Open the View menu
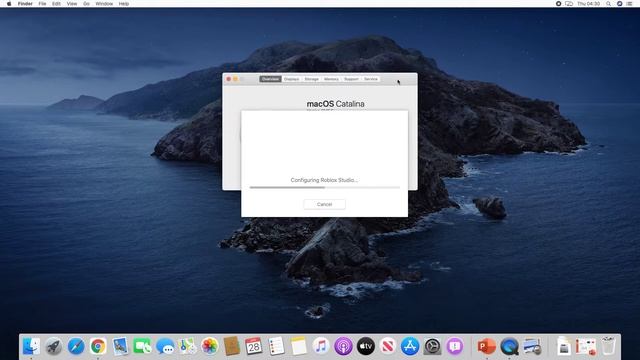This screenshot has width=640, height=360. point(72,4)
